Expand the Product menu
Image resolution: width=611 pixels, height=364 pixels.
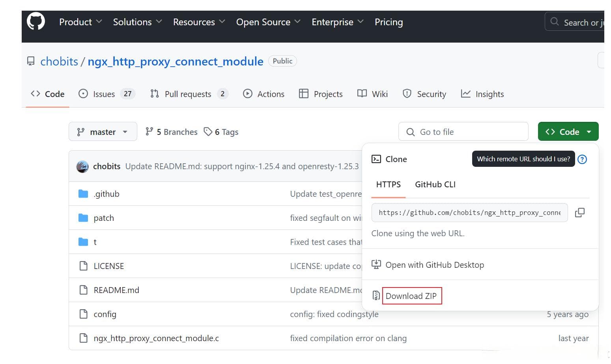80,22
